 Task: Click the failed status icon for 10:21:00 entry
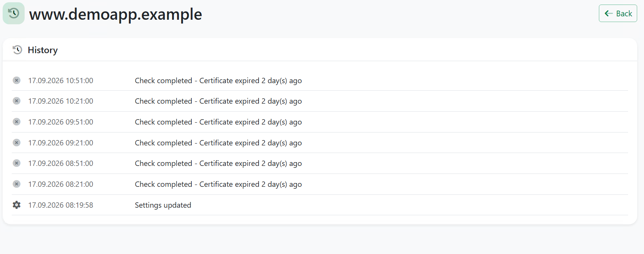[x=17, y=101]
